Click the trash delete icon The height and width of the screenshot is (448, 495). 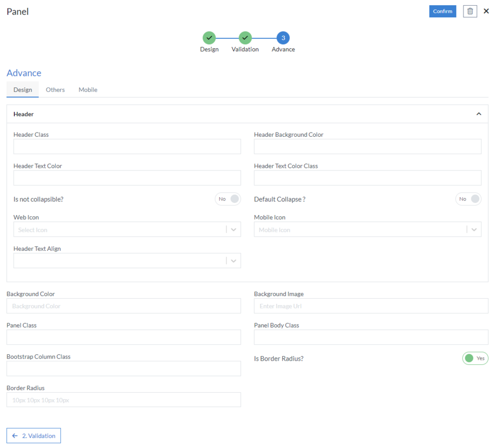coord(469,11)
